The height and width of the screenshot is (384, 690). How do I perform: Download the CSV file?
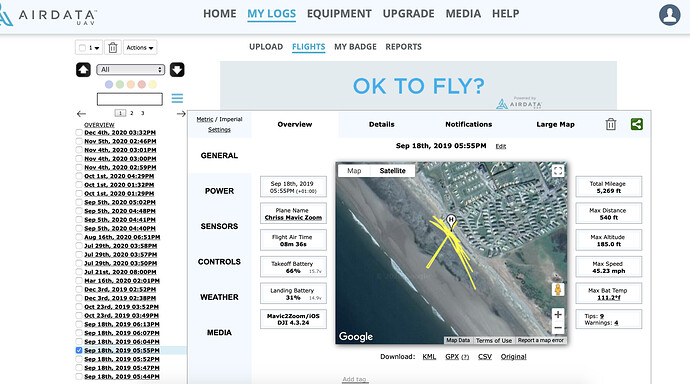(x=485, y=357)
